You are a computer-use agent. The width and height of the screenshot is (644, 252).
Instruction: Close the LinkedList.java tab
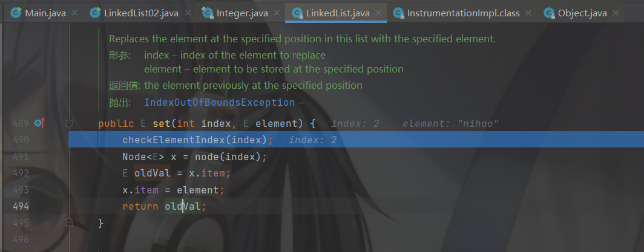[x=378, y=13]
